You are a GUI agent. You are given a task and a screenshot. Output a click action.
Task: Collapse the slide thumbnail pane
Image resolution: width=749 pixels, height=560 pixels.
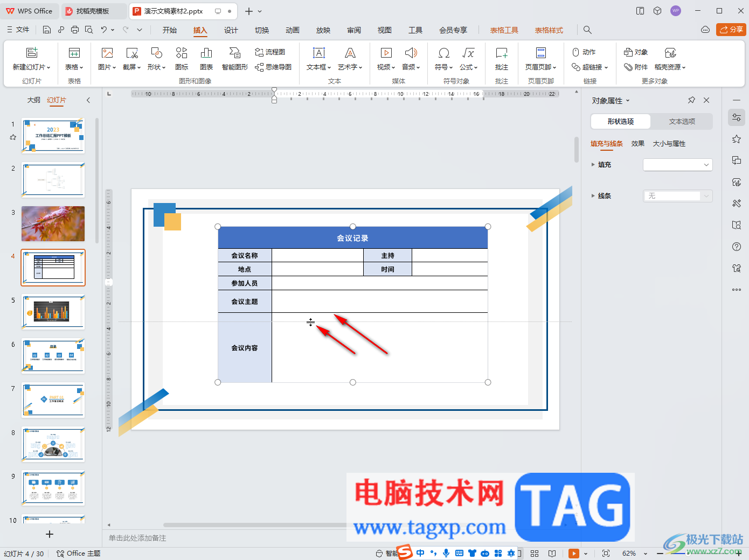tap(88, 100)
